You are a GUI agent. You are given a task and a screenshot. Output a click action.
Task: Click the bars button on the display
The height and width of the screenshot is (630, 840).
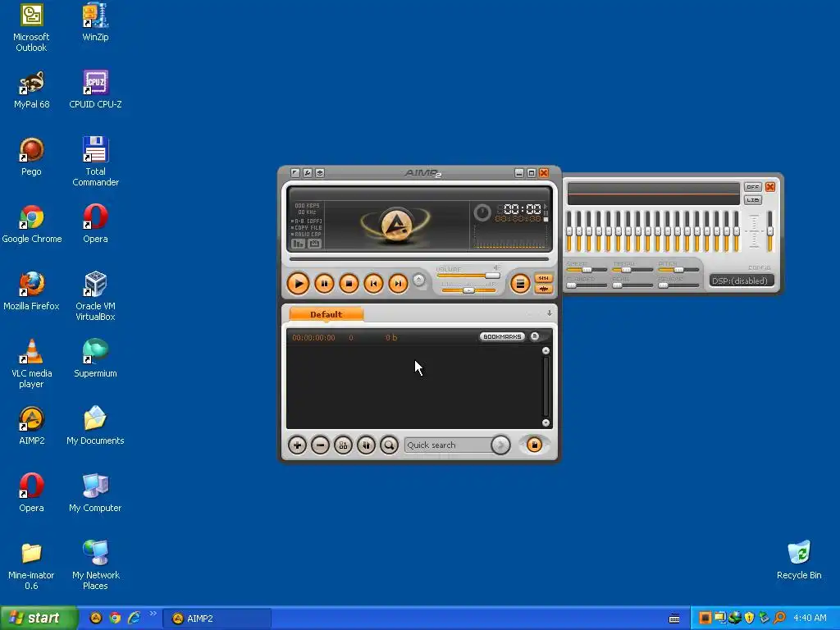point(298,244)
